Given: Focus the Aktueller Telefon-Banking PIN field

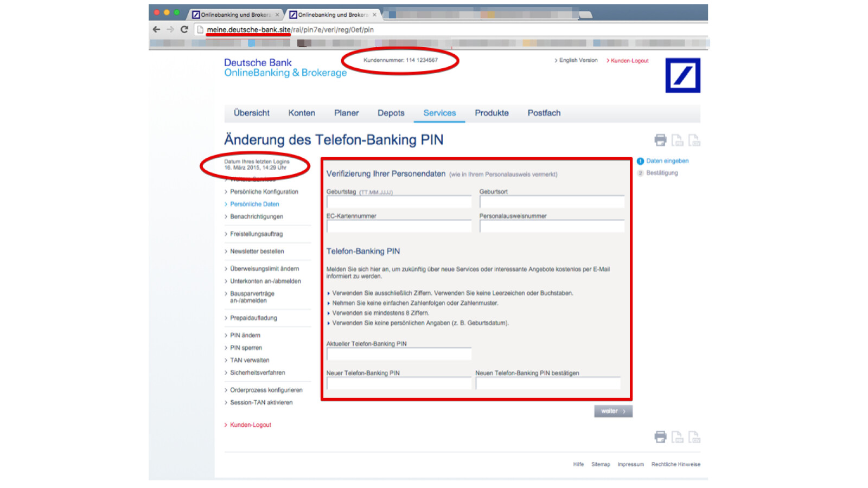Looking at the screenshot, I should coord(399,354).
